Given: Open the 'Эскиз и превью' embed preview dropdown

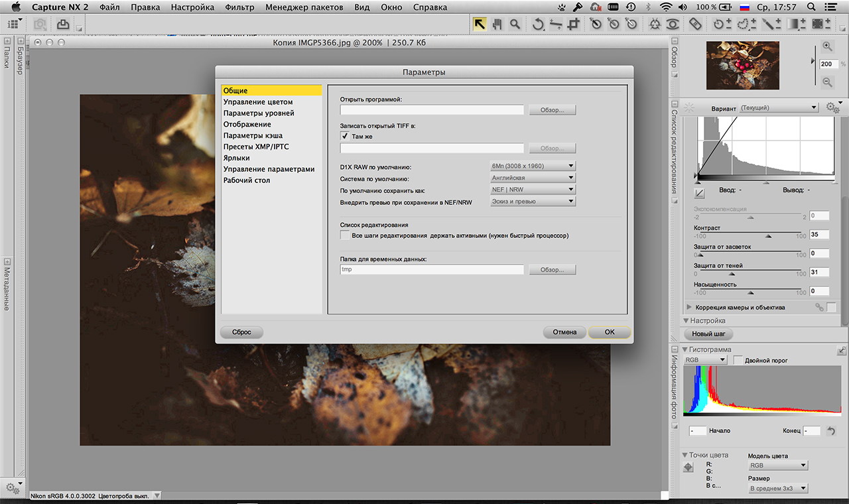Looking at the screenshot, I should pyautogui.click(x=532, y=202).
